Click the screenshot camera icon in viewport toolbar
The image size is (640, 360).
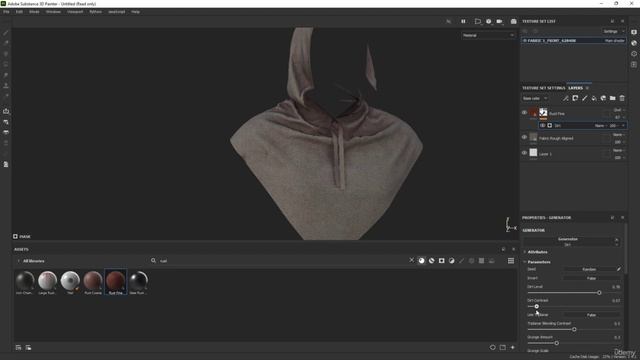[x=513, y=21]
